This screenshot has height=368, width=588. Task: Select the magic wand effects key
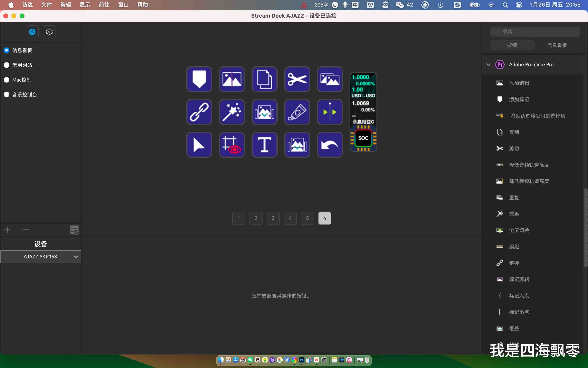pos(232,112)
